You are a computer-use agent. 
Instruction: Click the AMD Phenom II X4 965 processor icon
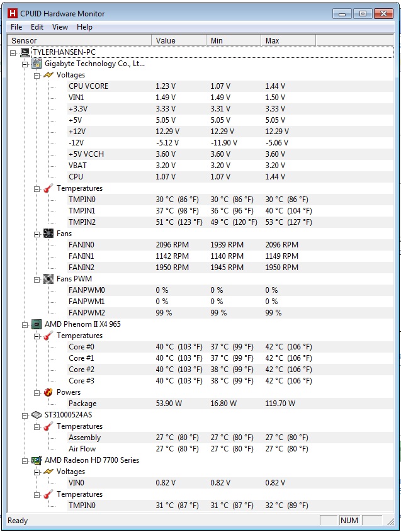pos(37,324)
